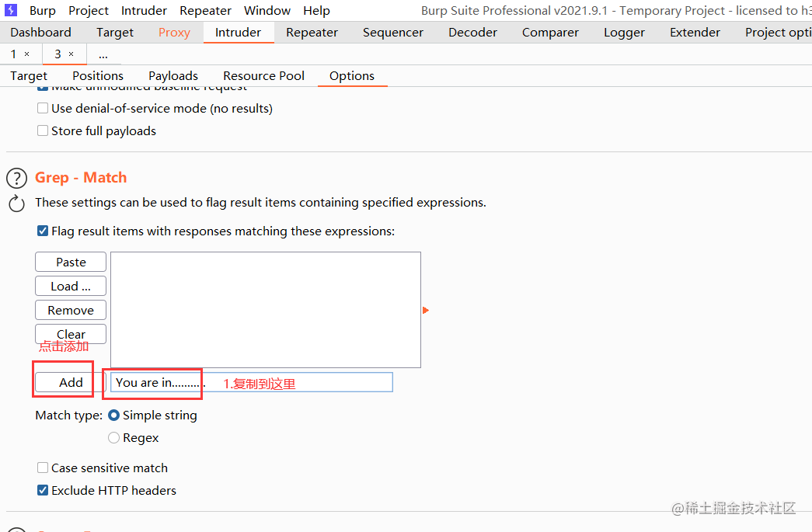Switch to the Project options tab
The height and width of the screenshot is (532, 812).
coord(777,33)
